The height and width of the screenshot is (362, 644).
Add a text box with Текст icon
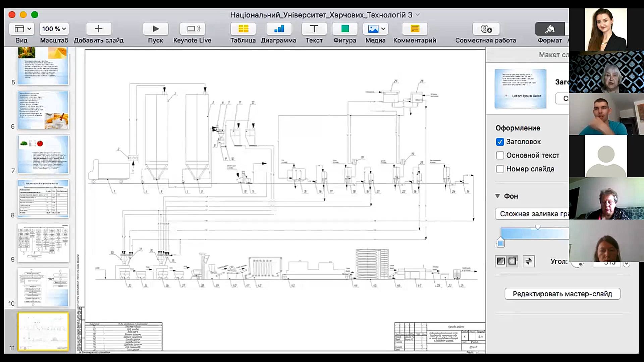pos(314,29)
